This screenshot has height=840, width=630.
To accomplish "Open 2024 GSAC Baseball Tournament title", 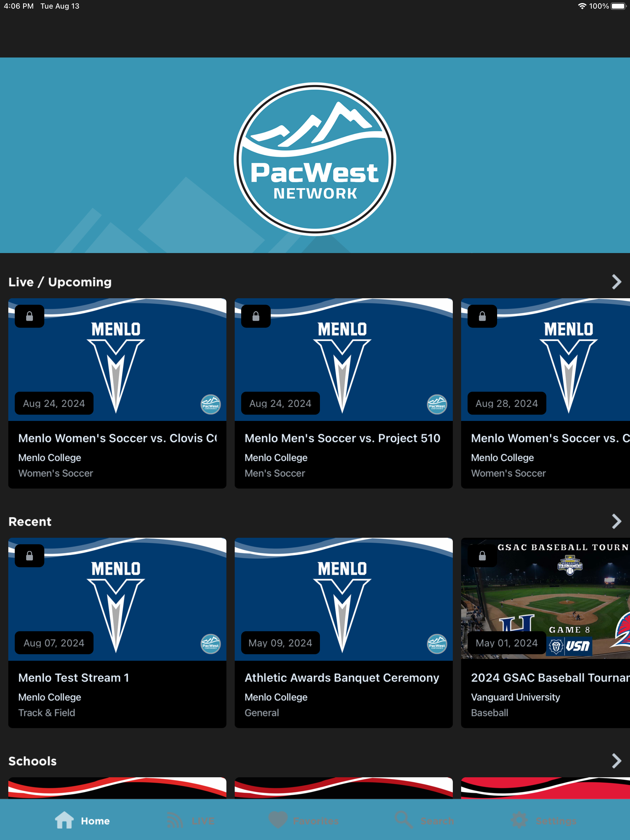I will point(550,678).
